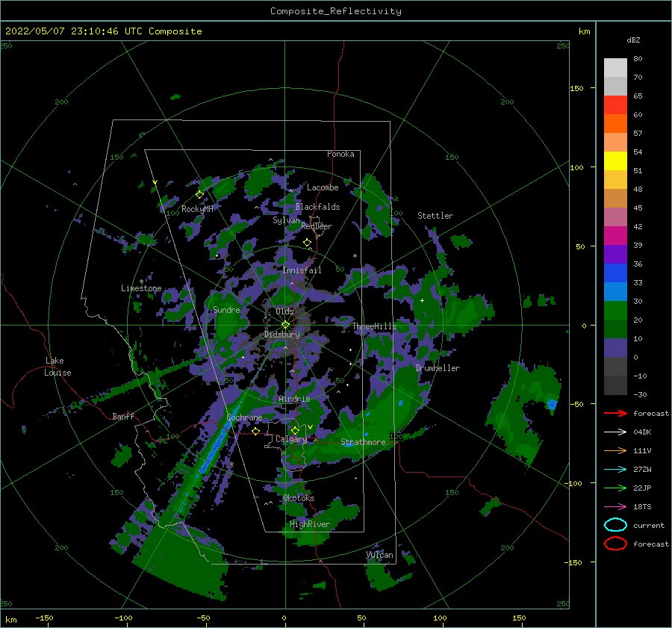Click the cyan current ellipse icon
Viewport: 672px width, 628px height.
[615, 525]
